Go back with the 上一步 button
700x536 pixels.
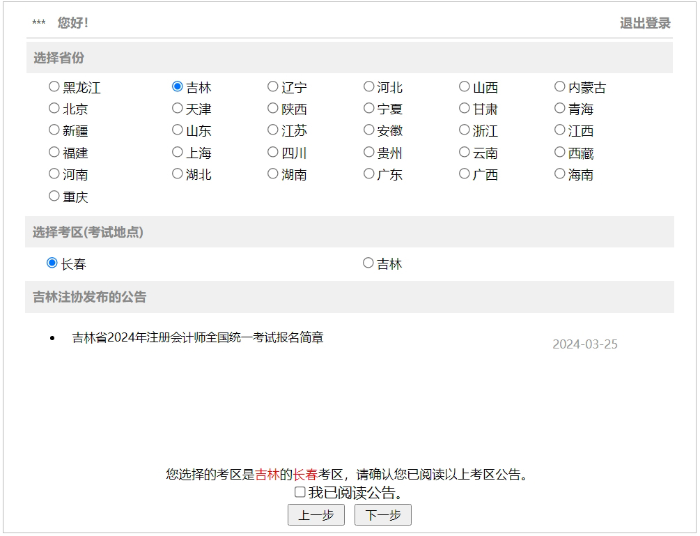pyautogui.click(x=316, y=515)
